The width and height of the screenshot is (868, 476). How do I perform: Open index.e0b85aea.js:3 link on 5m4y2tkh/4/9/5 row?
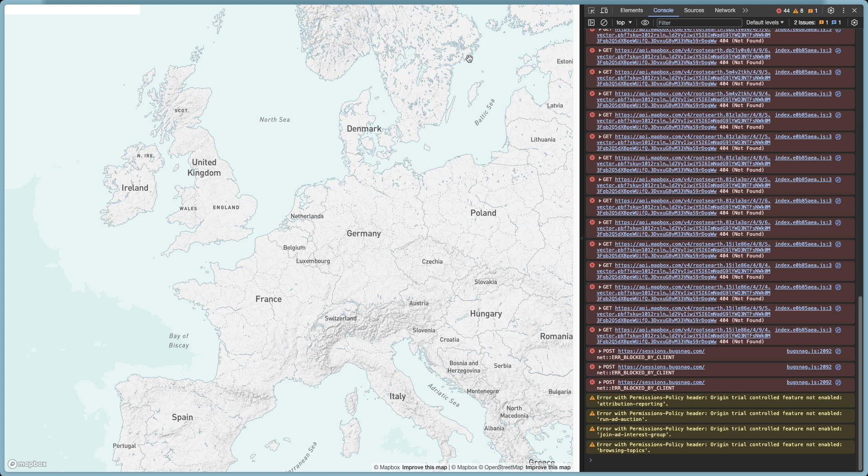coord(803,72)
